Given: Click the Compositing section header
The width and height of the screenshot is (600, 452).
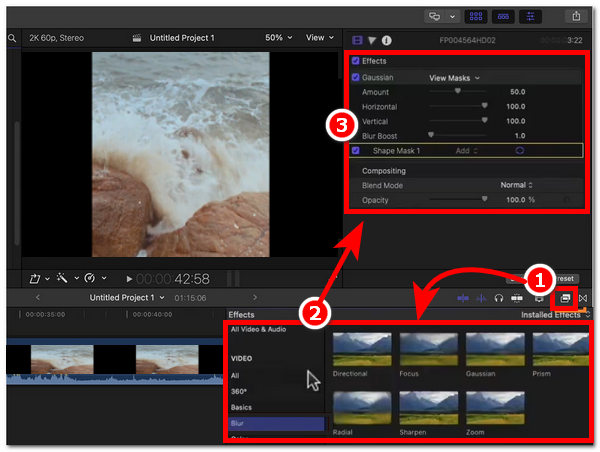Looking at the screenshot, I should [x=384, y=171].
